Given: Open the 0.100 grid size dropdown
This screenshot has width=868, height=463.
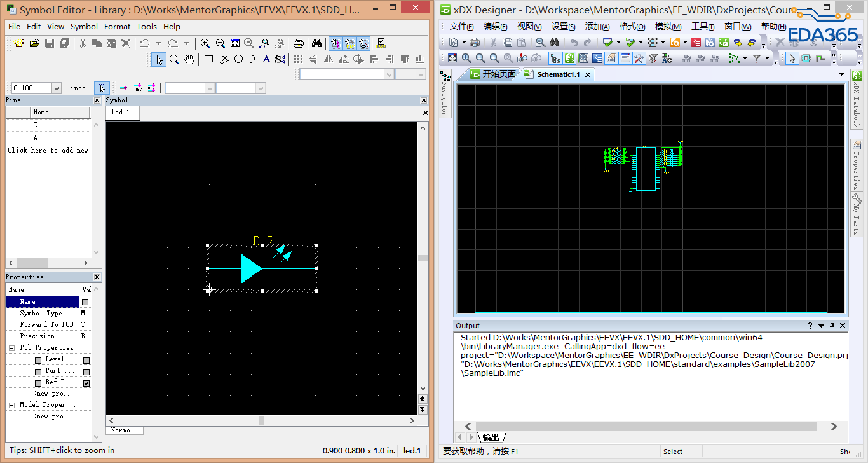Looking at the screenshot, I should [x=56, y=88].
